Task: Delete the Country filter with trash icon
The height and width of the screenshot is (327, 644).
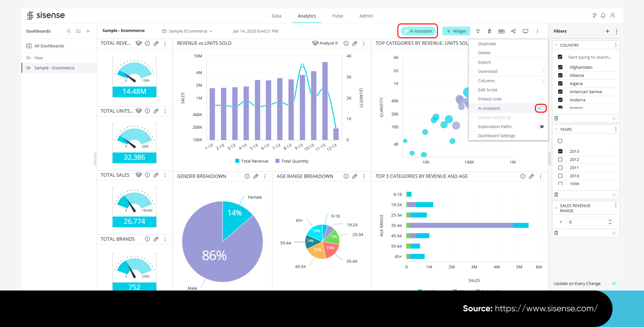Action: click(x=556, y=118)
